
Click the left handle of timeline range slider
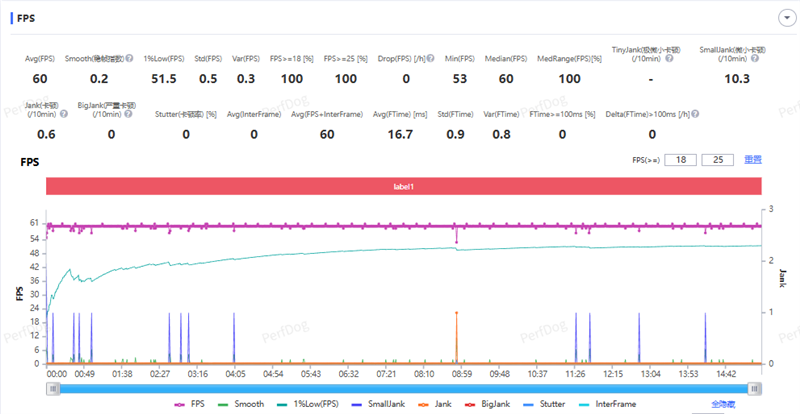(x=51, y=386)
